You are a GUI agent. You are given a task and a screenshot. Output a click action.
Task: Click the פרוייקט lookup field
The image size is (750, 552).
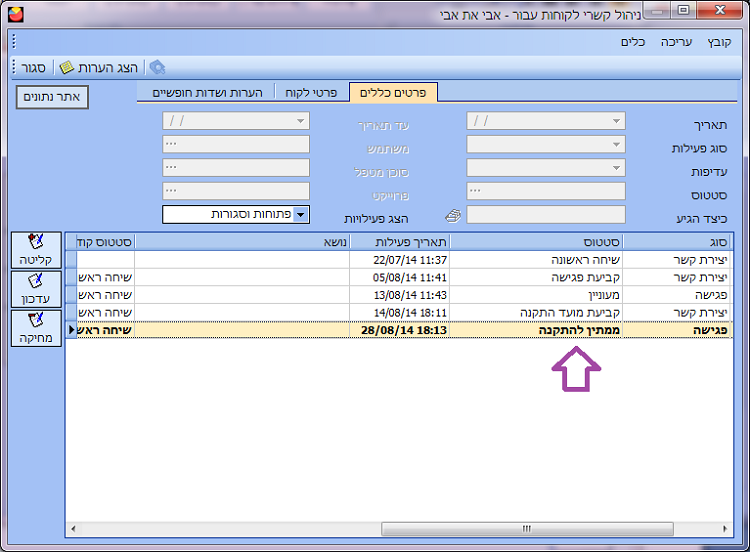pyautogui.click(x=236, y=191)
